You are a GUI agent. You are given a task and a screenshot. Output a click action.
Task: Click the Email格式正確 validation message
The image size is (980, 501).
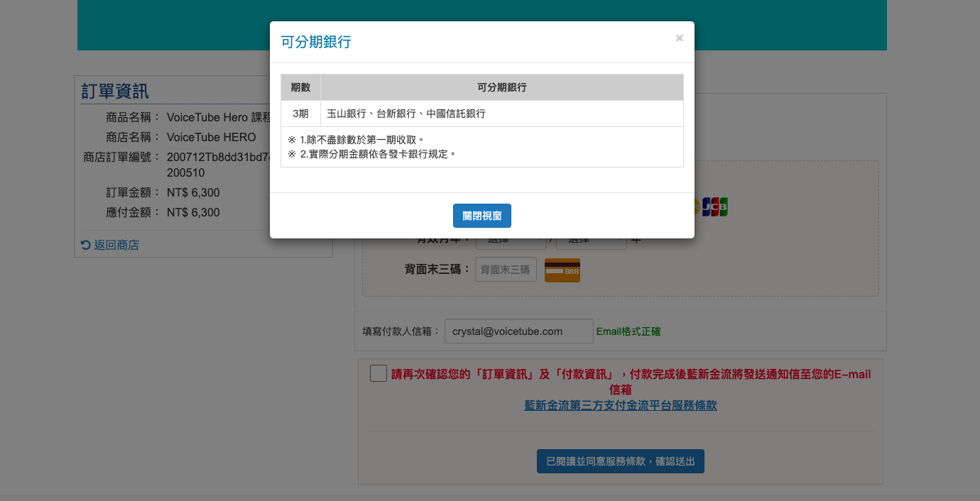(x=628, y=331)
